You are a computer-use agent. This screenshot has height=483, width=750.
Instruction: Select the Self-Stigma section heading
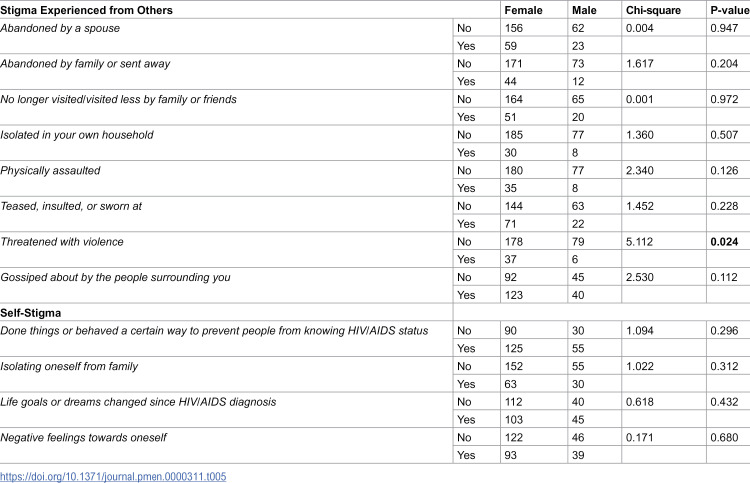(x=31, y=313)
